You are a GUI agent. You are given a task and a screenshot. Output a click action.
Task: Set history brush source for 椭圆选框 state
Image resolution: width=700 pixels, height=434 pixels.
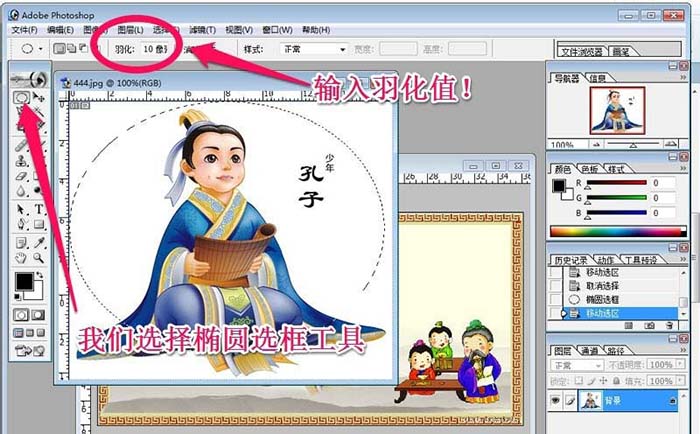[555, 299]
